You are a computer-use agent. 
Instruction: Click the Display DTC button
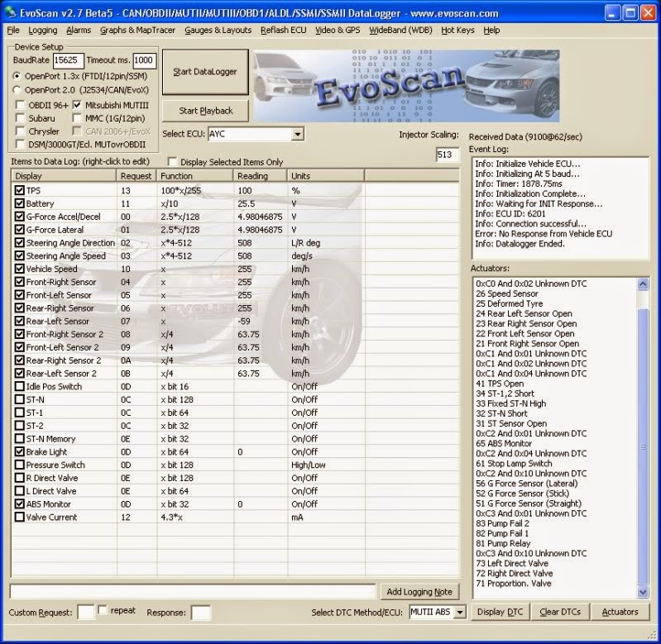tap(500, 612)
